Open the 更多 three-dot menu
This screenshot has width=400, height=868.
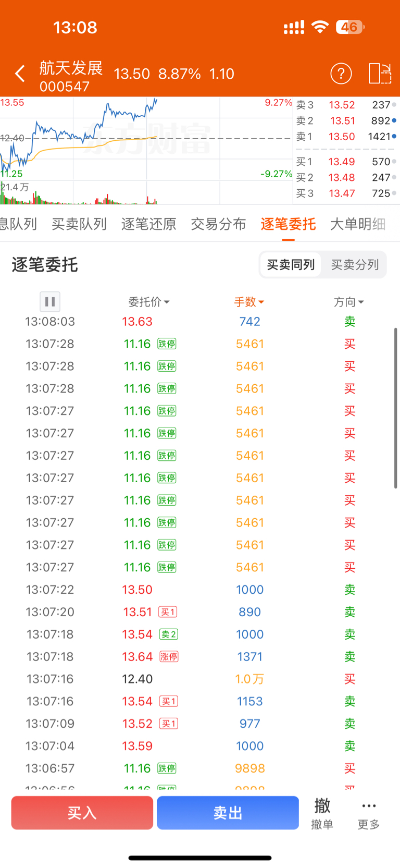(x=369, y=813)
